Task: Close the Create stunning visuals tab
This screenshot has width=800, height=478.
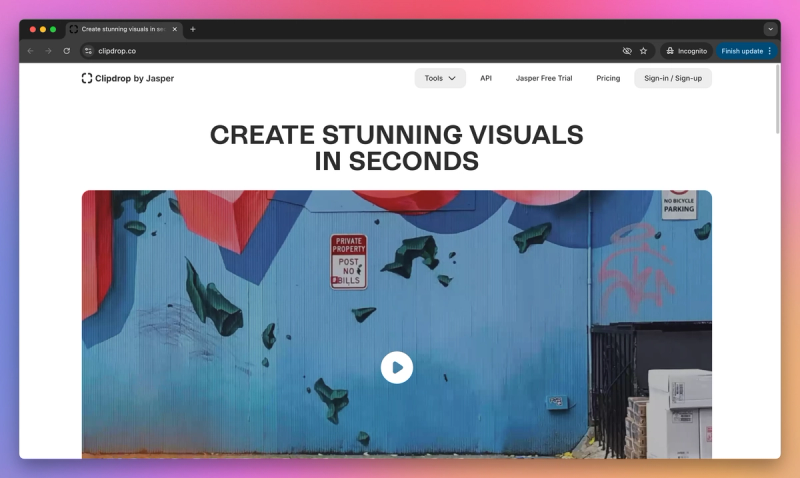Action: pyautogui.click(x=174, y=30)
